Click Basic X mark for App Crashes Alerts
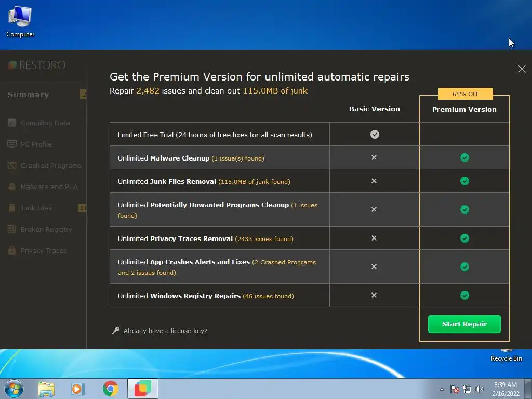 click(x=374, y=267)
